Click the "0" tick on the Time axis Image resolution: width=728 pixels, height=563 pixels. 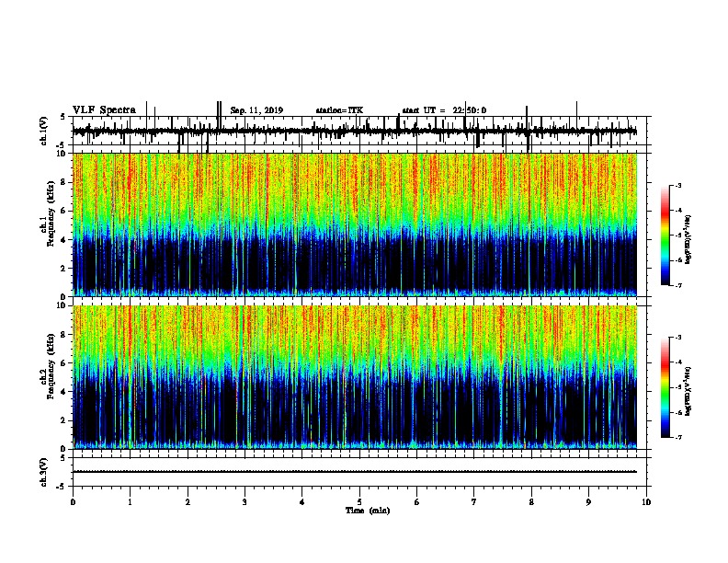click(x=73, y=502)
